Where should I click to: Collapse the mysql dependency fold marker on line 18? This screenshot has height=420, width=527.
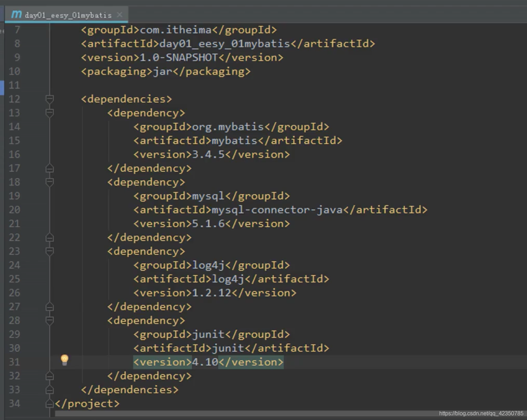tap(50, 182)
